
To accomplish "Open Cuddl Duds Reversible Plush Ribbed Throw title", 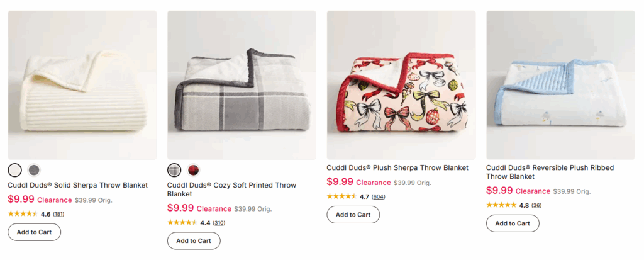I will click(550, 172).
